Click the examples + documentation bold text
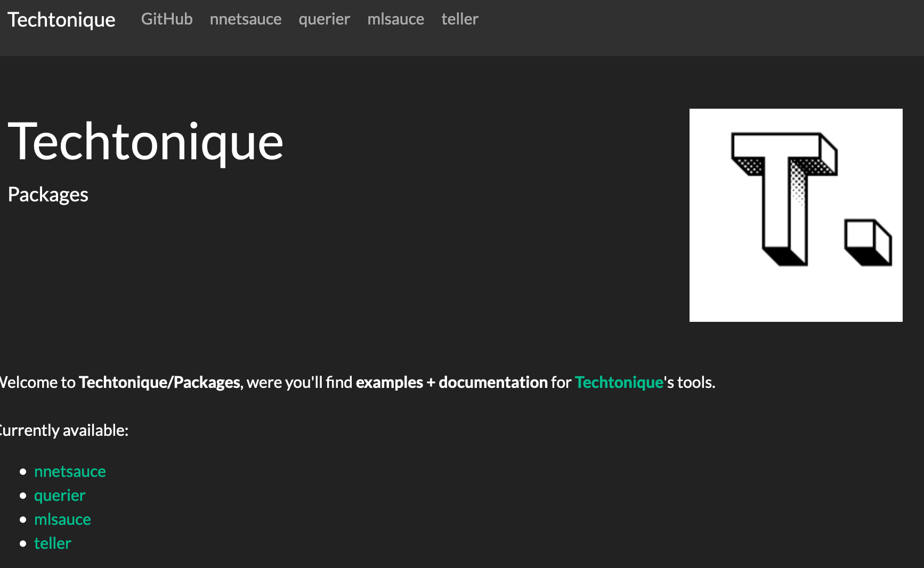 tap(452, 382)
